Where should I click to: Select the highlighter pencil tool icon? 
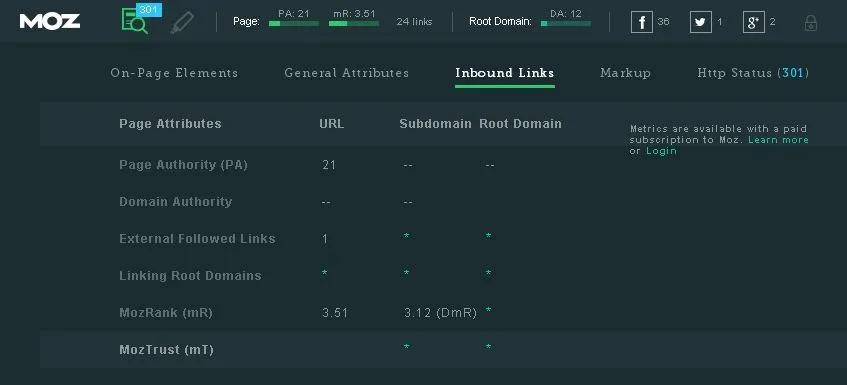182,23
